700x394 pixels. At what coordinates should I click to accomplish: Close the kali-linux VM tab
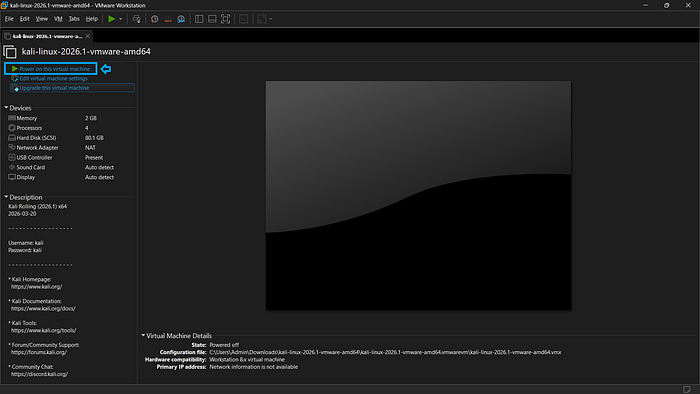pyautogui.click(x=88, y=36)
